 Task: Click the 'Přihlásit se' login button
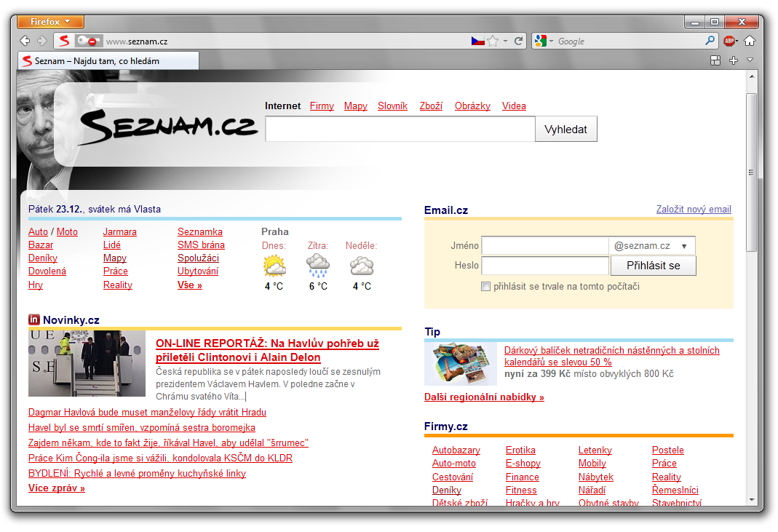pyautogui.click(x=654, y=266)
